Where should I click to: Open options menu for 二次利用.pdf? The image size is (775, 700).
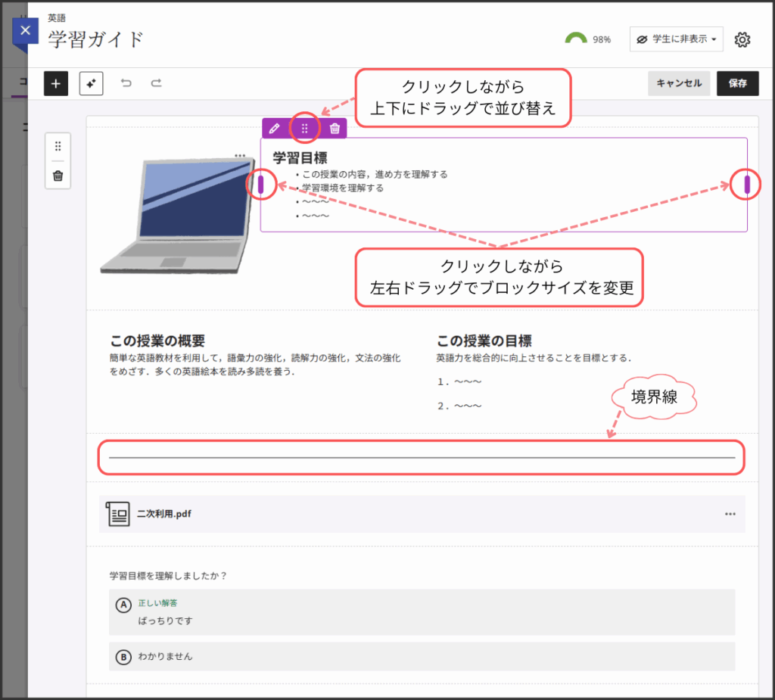pyautogui.click(x=730, y=514)
